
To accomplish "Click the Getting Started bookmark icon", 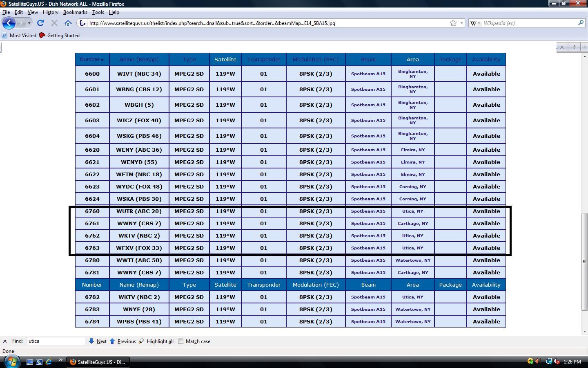I will click(42, 35).
